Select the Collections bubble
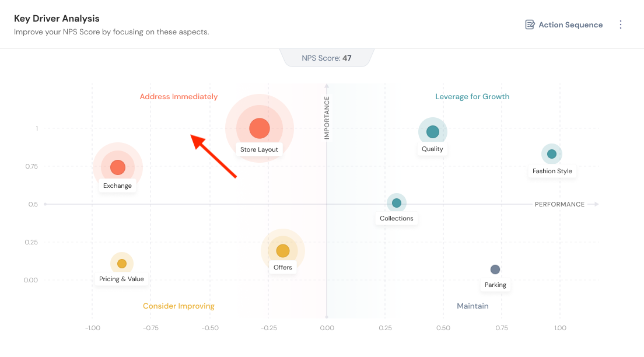This screenshot has height=357, width=644. pyautogui.click(x=397, y=203)
